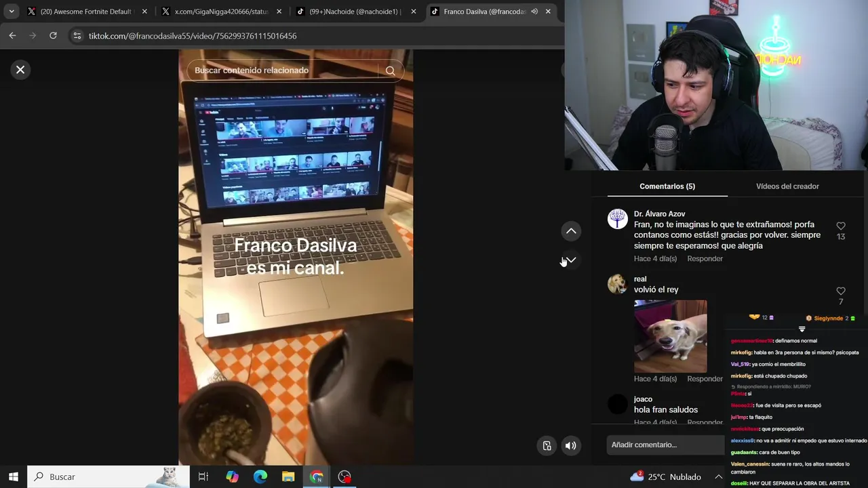Open Task View on the taskbar
The height and width of the screenshot is (488, 868).
[203, 476]
